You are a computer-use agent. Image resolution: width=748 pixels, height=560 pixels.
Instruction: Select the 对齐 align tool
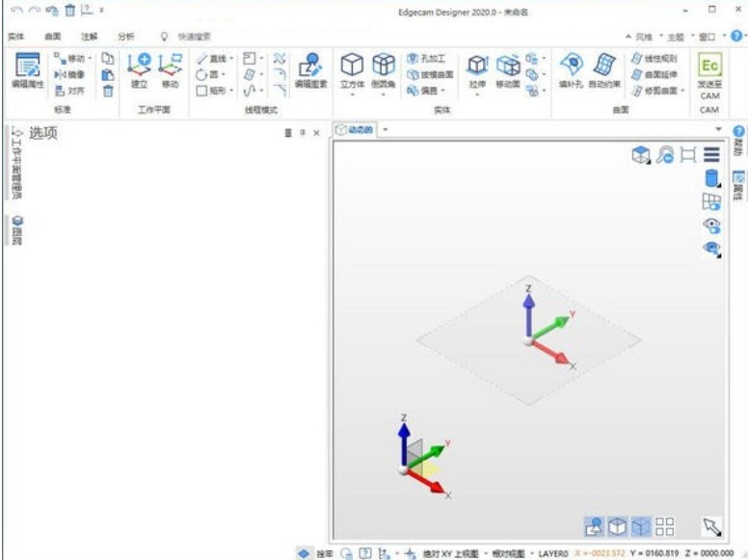69,91
